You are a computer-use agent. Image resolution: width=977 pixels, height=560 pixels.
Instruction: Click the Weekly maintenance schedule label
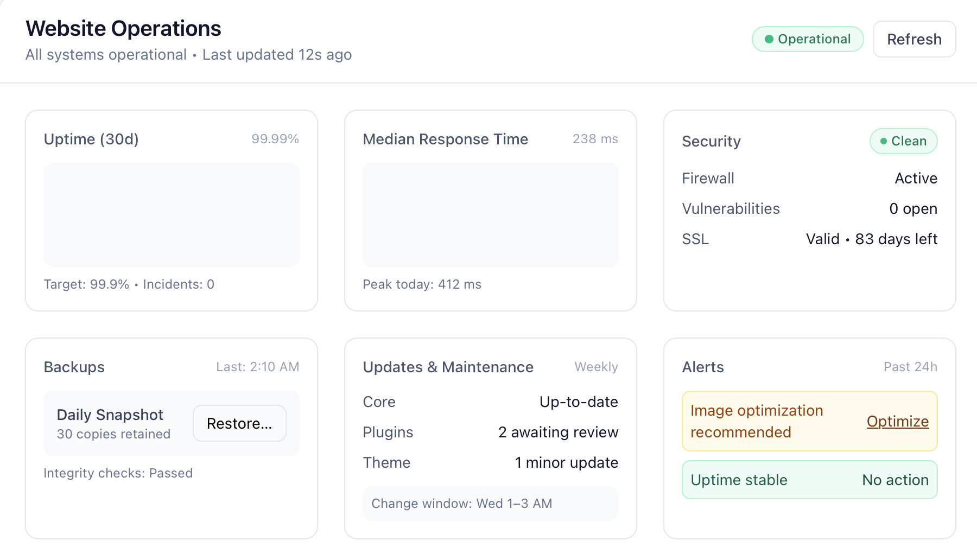pyautogui.click(x=596, y=367)
